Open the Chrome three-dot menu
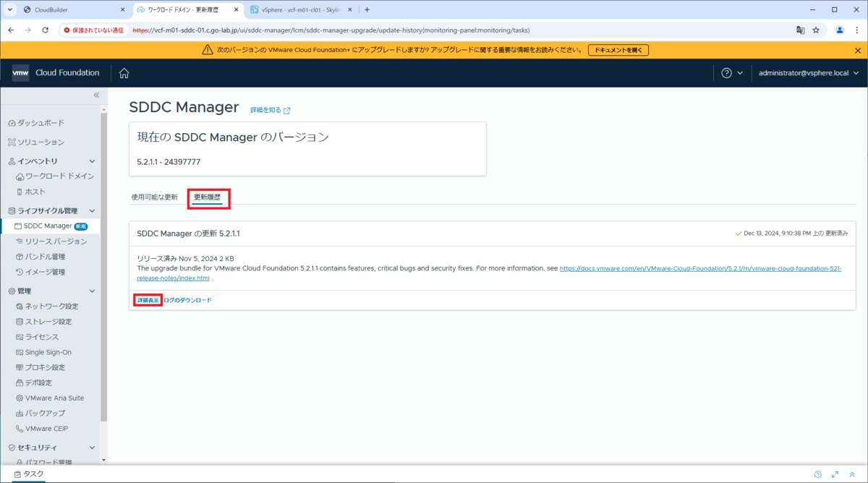The height and width of the screenshot is (483, 868). (x=857, y=30)
